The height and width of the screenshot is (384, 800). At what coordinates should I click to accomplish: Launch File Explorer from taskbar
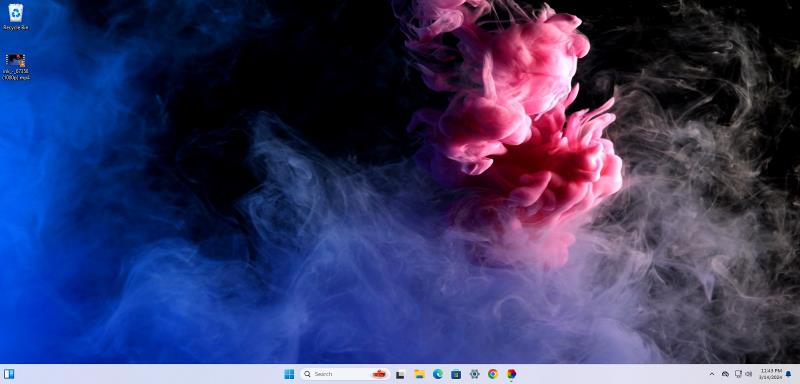[419, 374]
